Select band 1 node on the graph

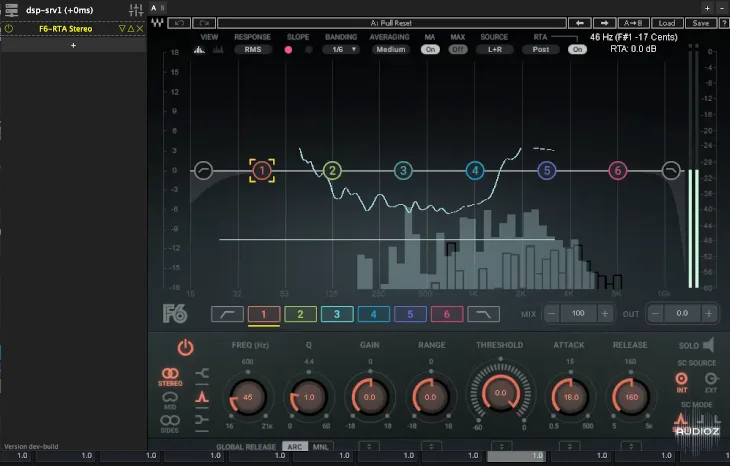coord(262,170)
